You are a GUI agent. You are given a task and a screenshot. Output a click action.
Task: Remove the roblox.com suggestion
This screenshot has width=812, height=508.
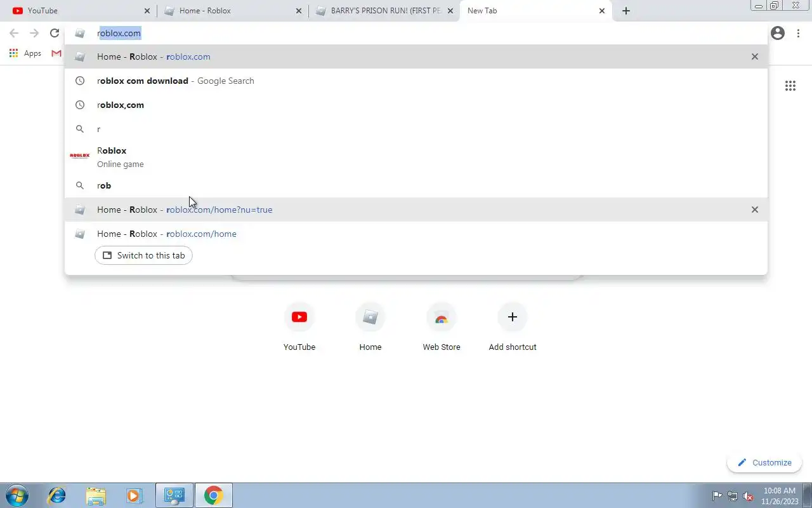pyautogui.click(x=755, y=57)
